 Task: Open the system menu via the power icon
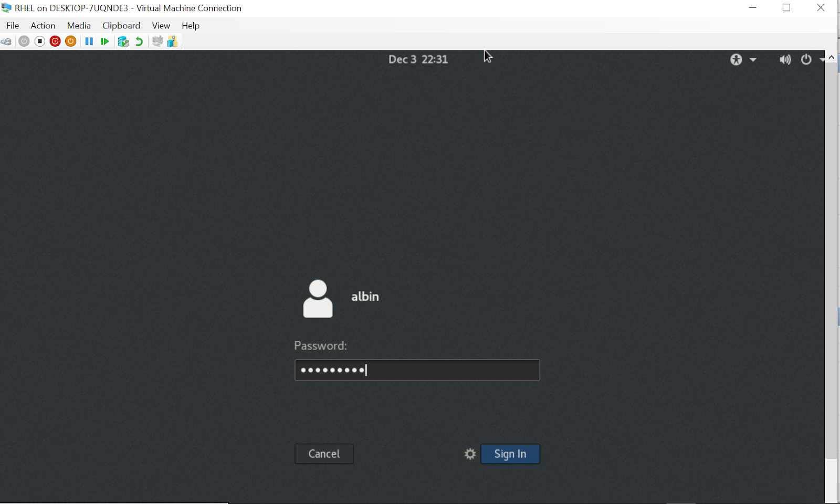[x=806, y=59]
